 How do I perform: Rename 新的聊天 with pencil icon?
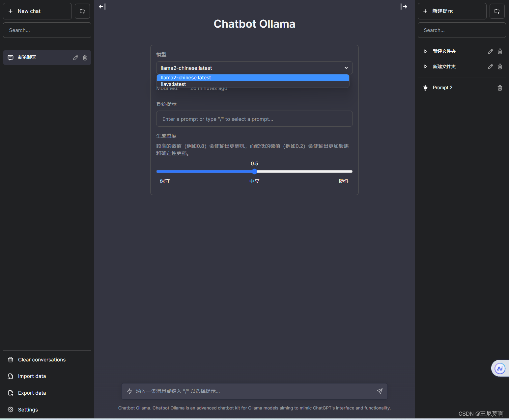pyautogui.click(x=76, y=58)
